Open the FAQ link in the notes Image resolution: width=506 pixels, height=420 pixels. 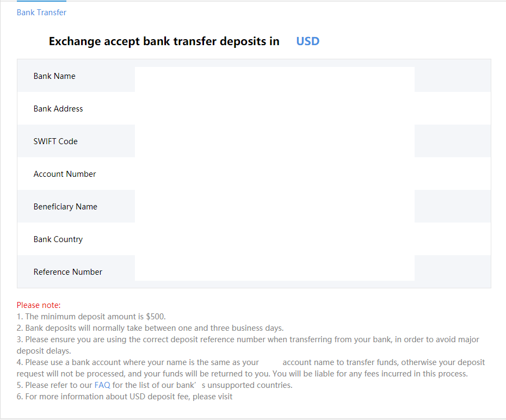[x=102, y=385]
